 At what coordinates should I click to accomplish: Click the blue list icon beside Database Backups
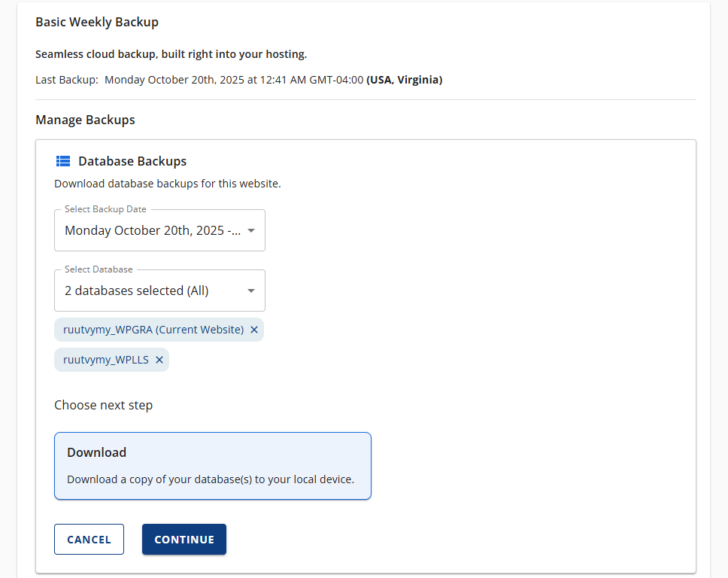coord(63,160)
